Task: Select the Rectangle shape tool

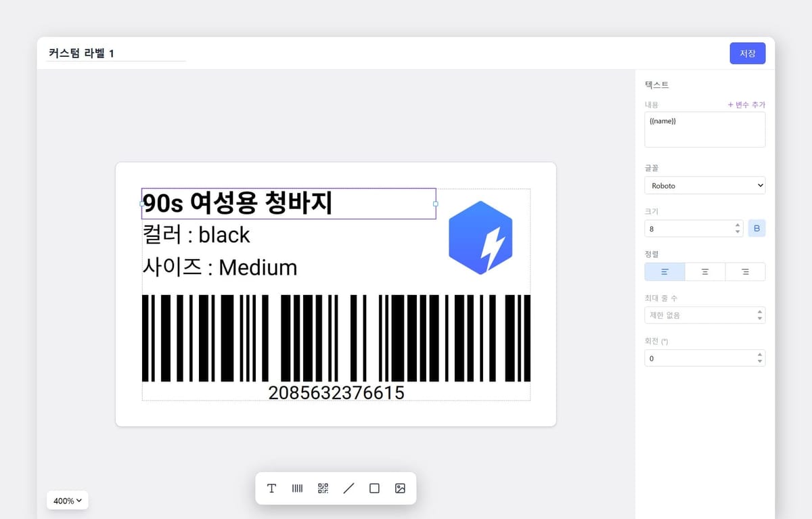Action: pyautogui.click(x=374, y=488)
